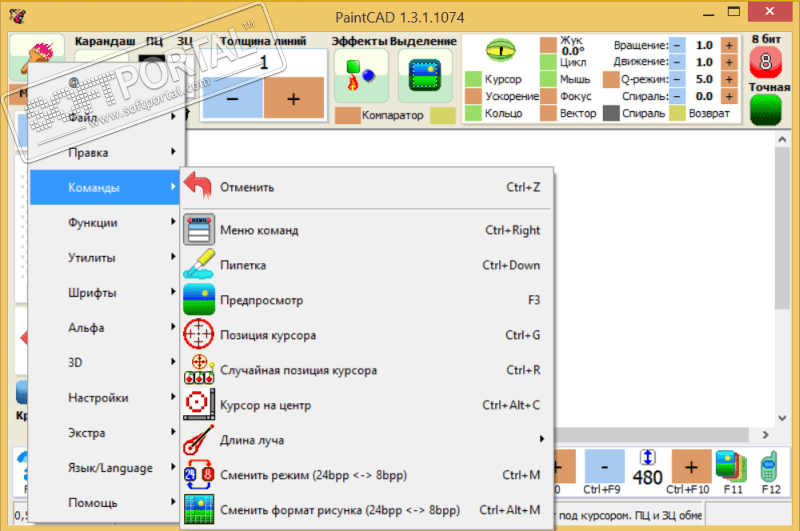Toggle the Цикл checkbox
Image resolution: width=800 pixels, height=531 pixels.
[548, 62]
